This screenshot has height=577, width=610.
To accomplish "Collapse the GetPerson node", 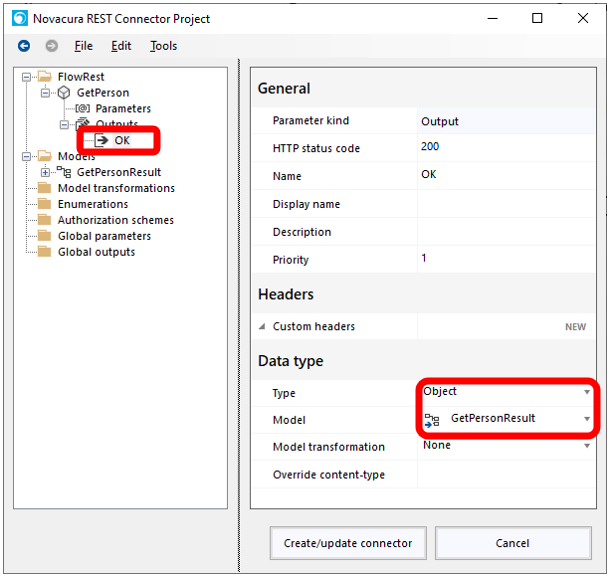I will (46, 93).
